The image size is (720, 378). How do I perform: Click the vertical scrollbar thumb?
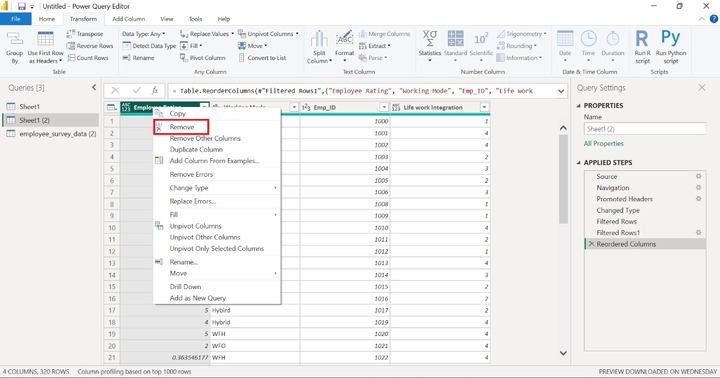[x=563, y=180]
